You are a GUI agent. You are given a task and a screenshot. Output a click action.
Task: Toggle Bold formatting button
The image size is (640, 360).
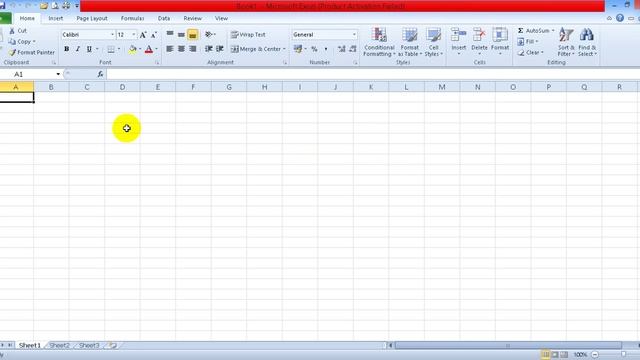coord(67,49)
